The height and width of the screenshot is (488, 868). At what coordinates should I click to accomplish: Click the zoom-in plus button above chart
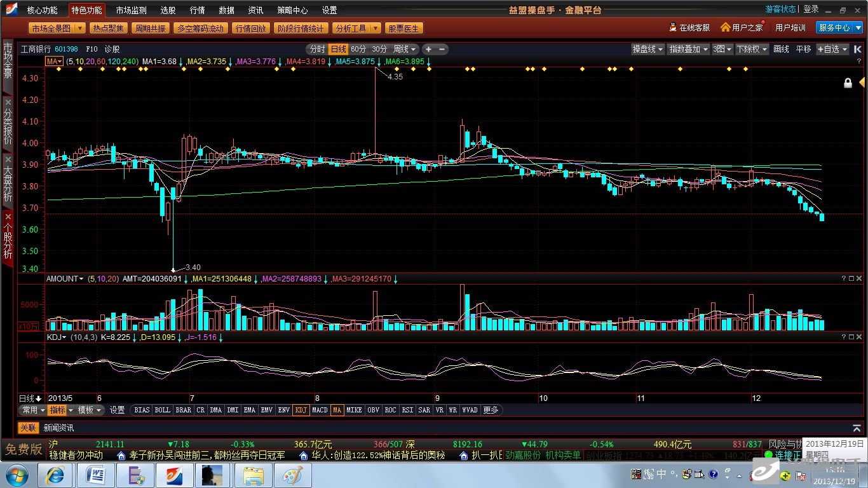click(x=428, y=50)
